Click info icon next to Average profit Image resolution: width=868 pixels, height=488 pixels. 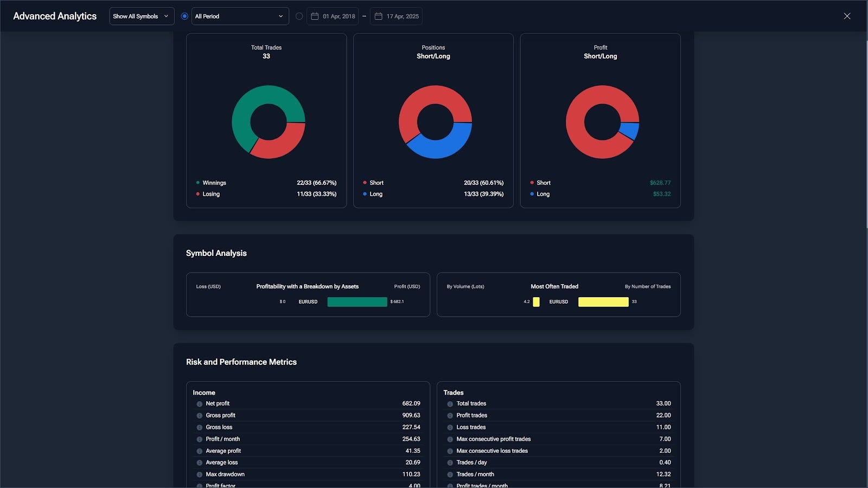click(x=199, y=451)
